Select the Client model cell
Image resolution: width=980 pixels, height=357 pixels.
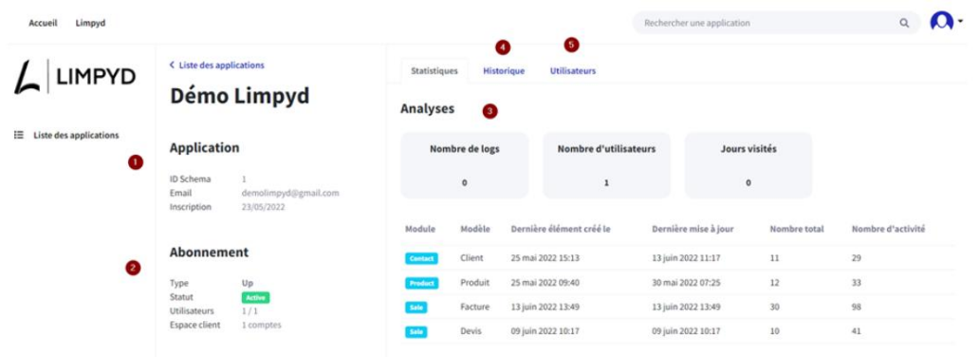pyautogui.click(x=472, y=257)
